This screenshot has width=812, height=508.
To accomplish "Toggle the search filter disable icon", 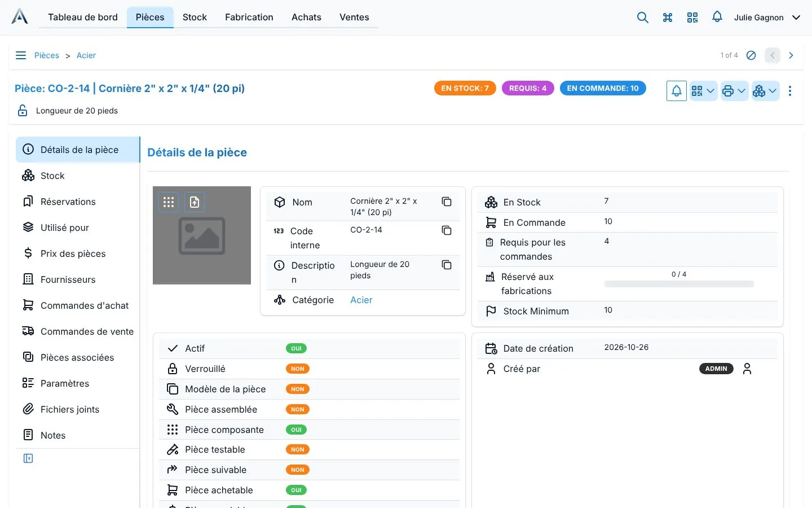I will coord(751,55).
